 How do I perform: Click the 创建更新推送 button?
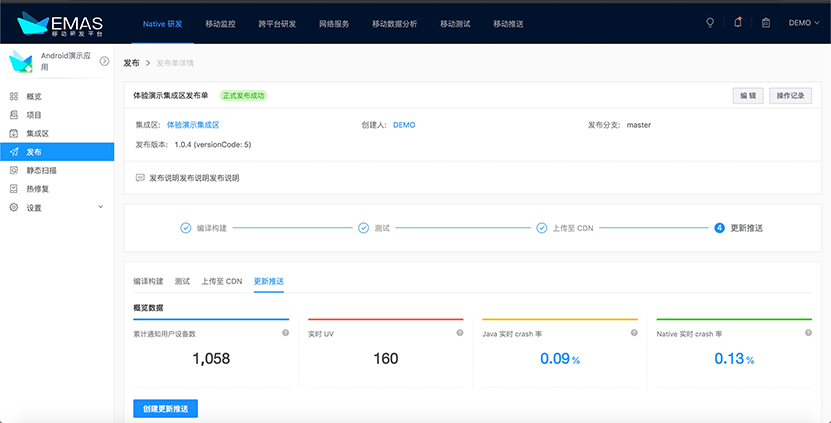(x=165, y=408)
